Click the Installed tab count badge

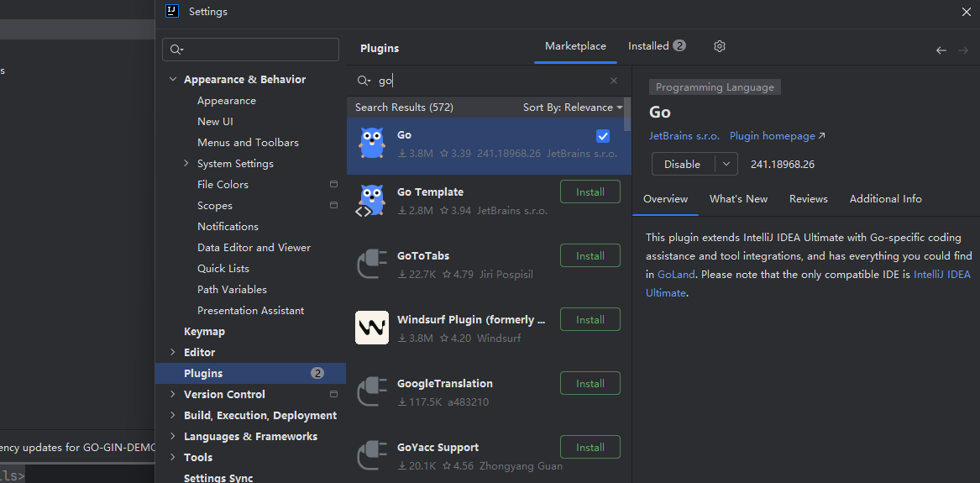coord(680,45)
